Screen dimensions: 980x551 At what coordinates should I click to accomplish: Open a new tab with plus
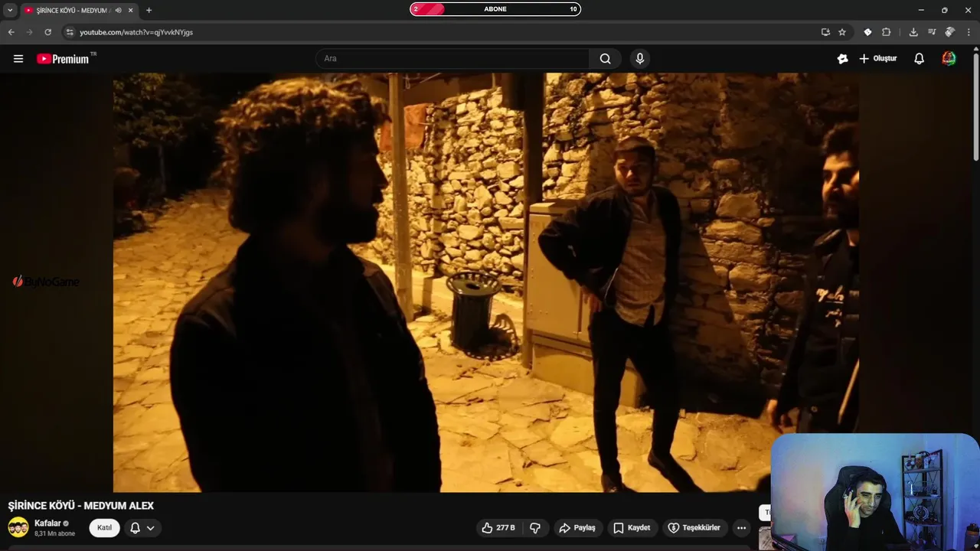(x=149, y=10)
